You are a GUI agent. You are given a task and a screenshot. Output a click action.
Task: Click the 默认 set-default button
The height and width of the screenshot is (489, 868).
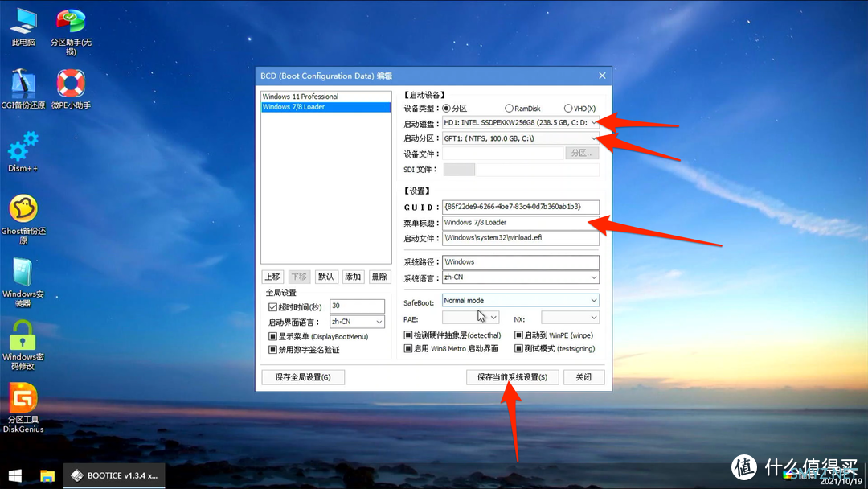(326, 277)
